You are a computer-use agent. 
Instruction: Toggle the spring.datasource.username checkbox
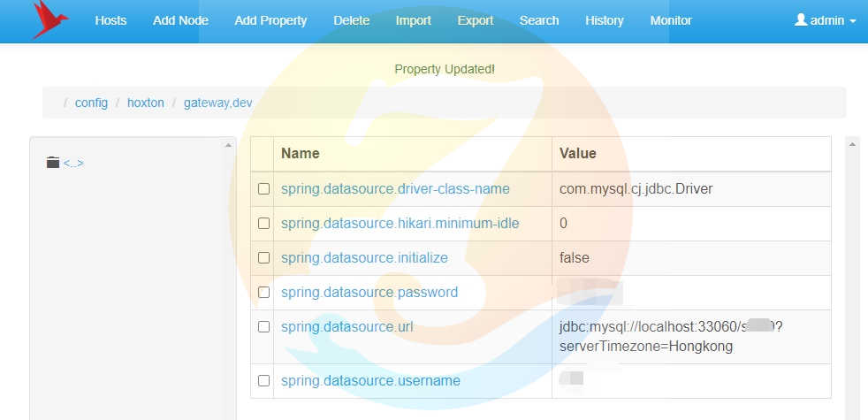point(264,381)
